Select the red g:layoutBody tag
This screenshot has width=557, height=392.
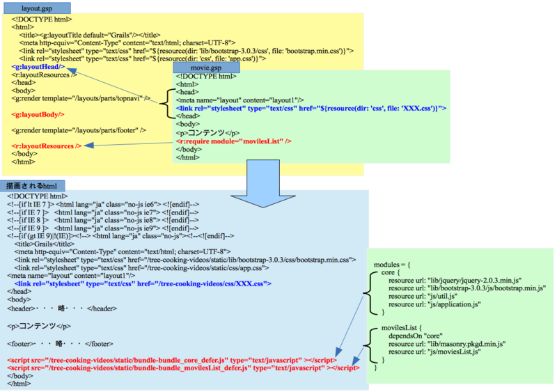coord(38,114)
